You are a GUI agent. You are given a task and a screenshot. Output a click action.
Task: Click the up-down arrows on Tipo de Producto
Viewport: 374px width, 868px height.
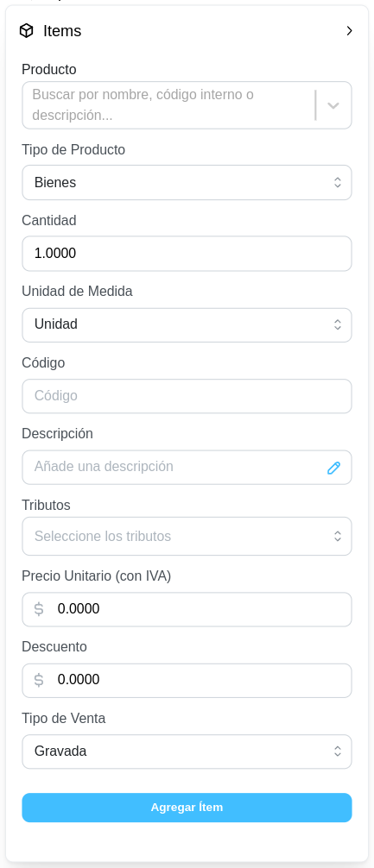pos(338,183)
